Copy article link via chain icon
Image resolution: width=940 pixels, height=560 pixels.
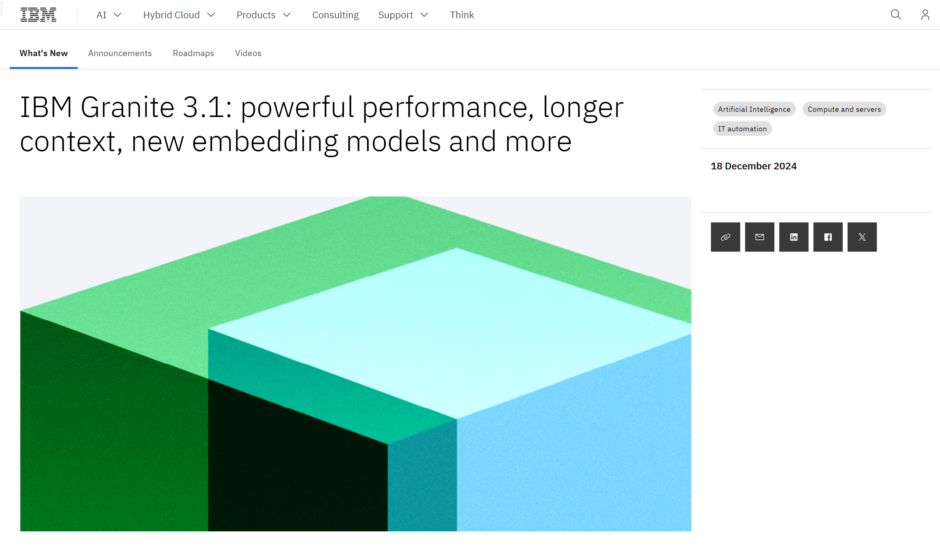(725, 237)
